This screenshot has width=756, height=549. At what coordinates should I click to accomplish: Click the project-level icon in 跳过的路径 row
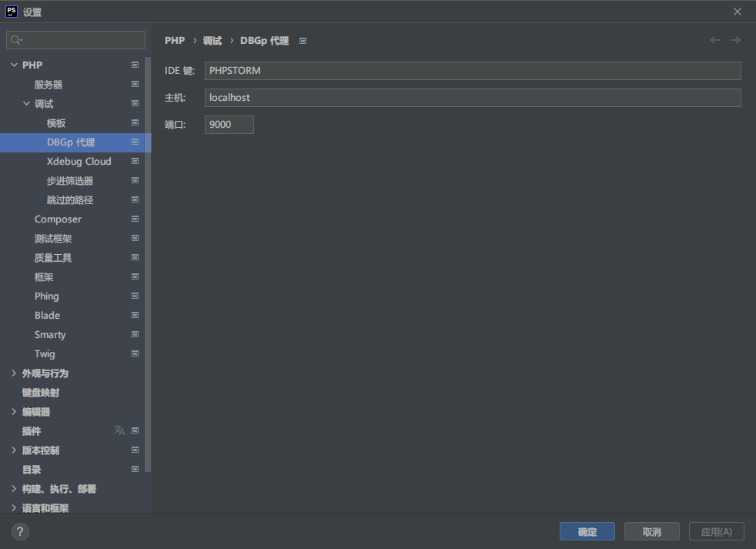pyautogui.click(x=135, y=199)
